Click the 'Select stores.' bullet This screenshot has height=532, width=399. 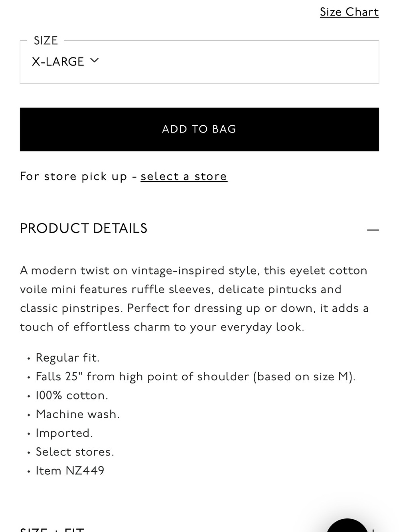pos(75,452)
